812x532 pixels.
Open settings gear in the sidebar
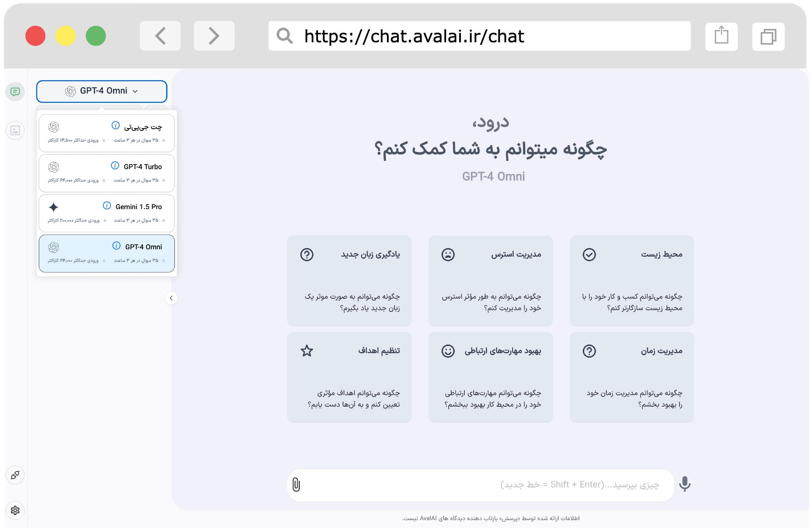pyautogui.click(x=15, y=510)
